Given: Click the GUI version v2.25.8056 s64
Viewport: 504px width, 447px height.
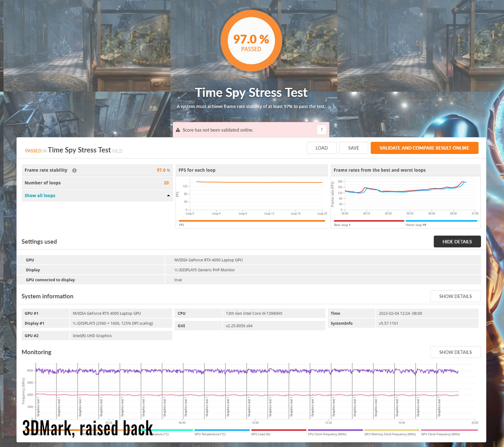Looking at the screenshot, I should [239, 326].
